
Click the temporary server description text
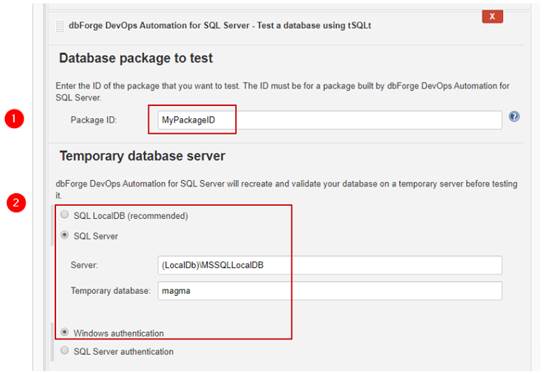pos(287,189)
